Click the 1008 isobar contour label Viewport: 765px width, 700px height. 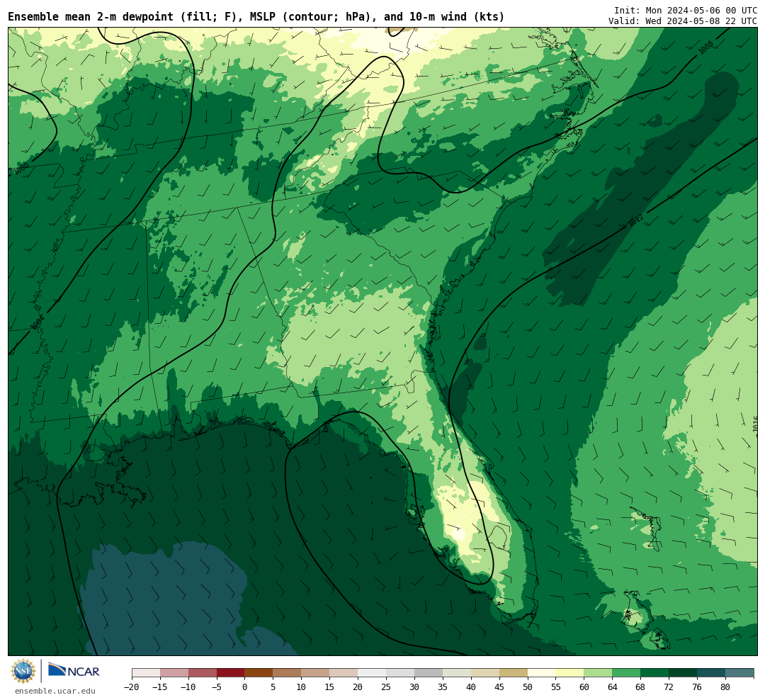[705, 47]
